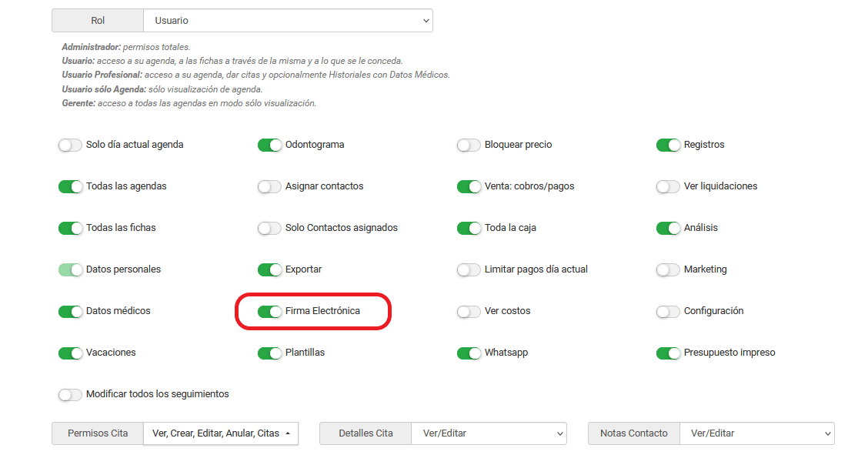Image resolution: width=868 pixels, height=465 pixels.
Task: Open the Notas Contacto dropdown
Action: tap(756, 433)
